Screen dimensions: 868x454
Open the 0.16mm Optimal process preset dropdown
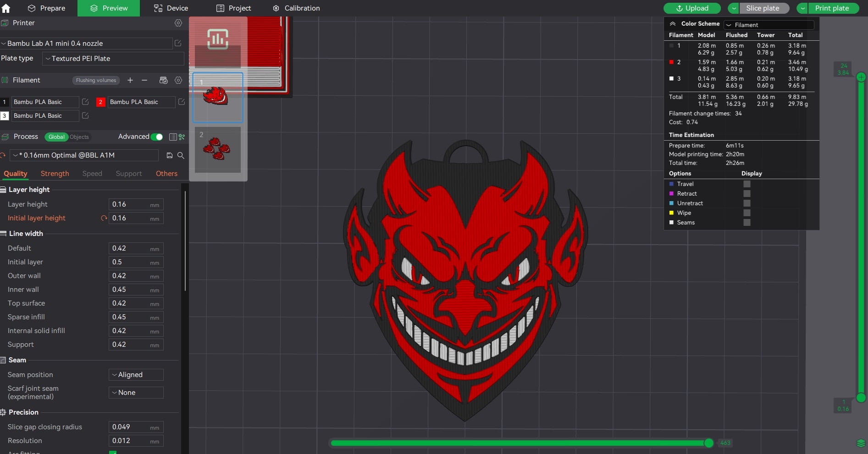point(84,155)
